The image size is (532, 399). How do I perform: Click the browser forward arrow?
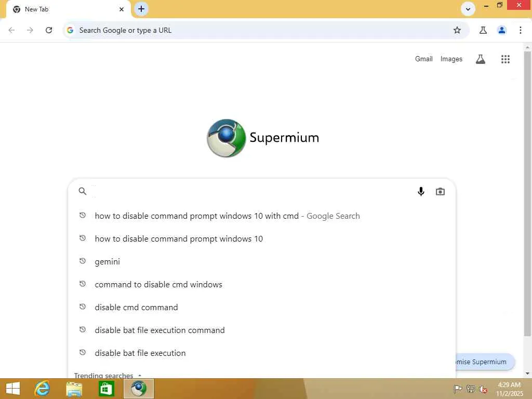pos(30,30)
